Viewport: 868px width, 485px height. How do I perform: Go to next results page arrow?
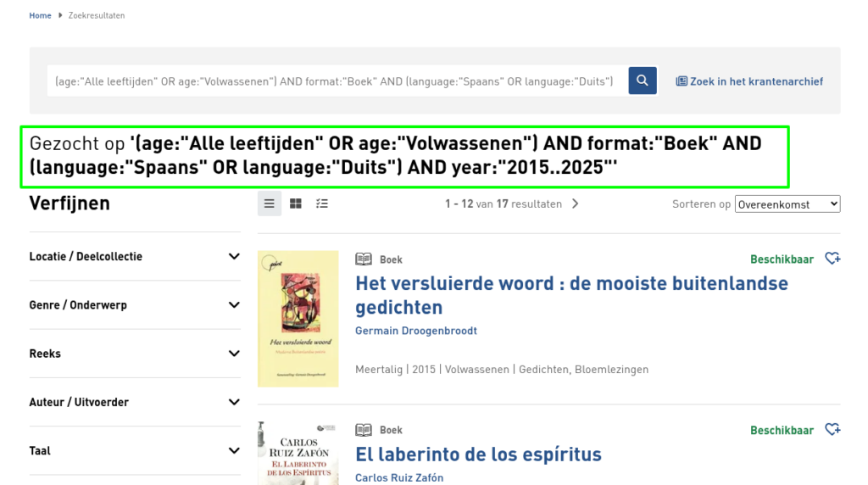click(x=576, y=203)
